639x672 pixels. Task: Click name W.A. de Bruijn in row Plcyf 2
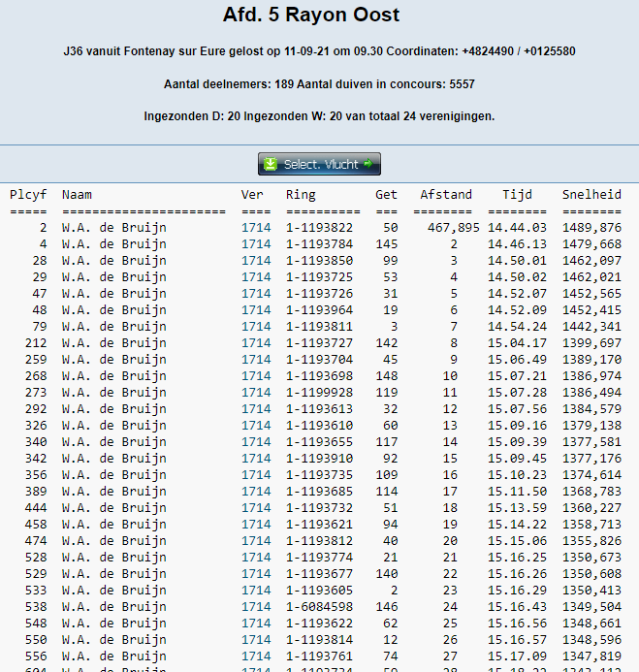[x=114, y=228]
